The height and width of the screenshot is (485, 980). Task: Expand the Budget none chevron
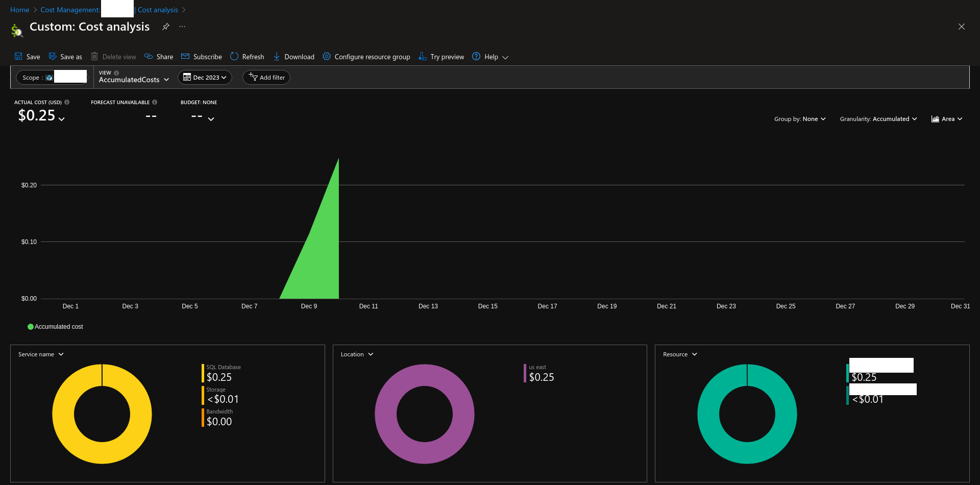(211, 119)
